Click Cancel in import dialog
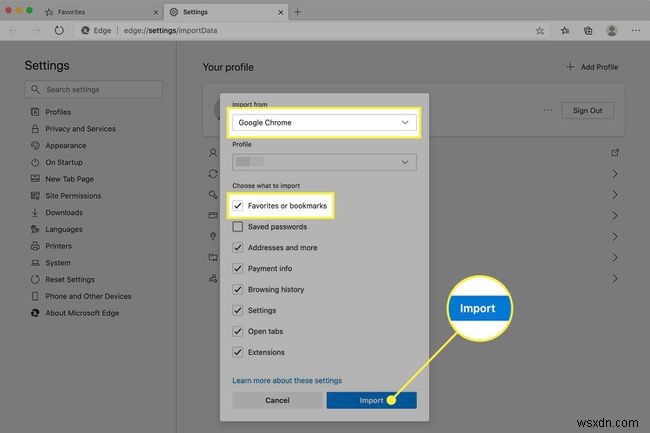Screen dimensions: 650x433 (277, 400)
